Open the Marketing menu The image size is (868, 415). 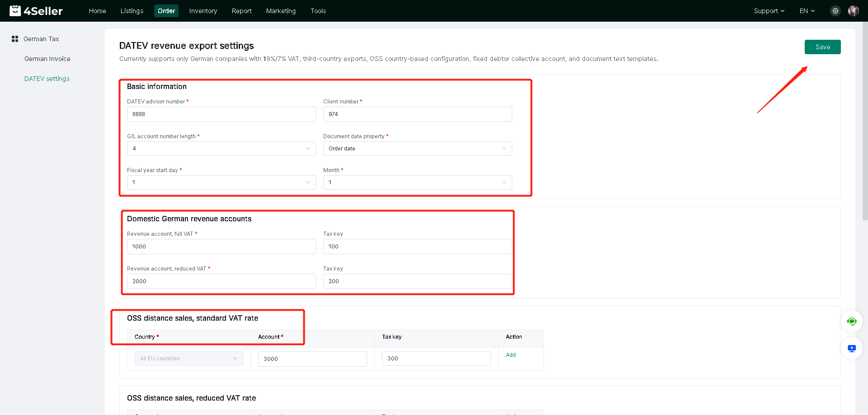tap(281, 11)
